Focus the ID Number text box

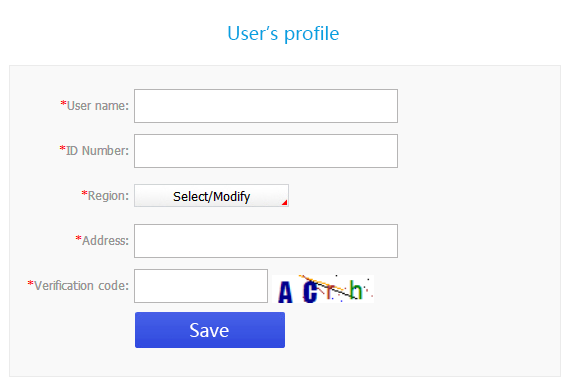[x=266, y=151]
